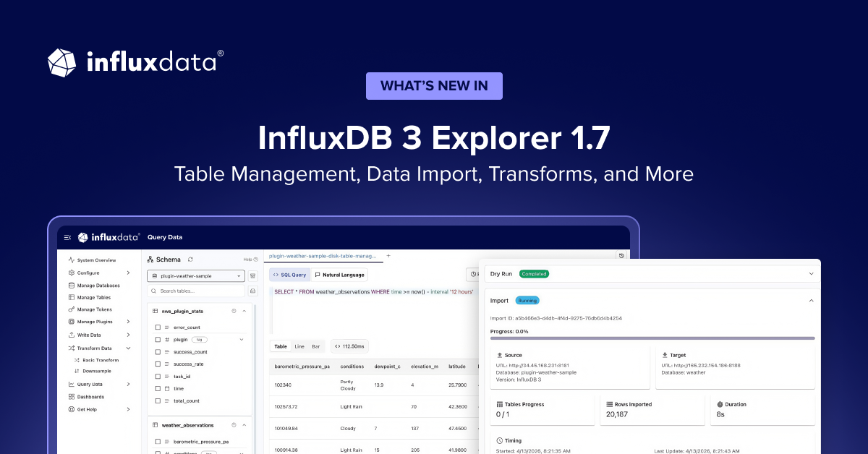Click the Timing clock icon in import panel
Viewport: 868px width, 454px height.
[500, 440]
